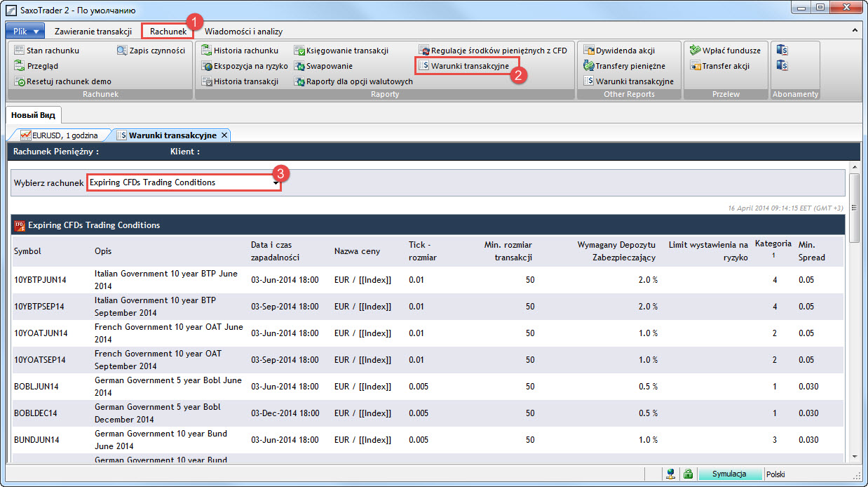This screenshot has height=487, width=868.
Task: Click the lock icon in status bar
Action: tap(688, 474)
